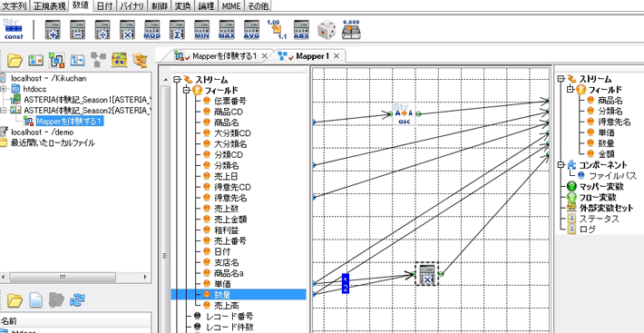The image size is (644, 333).
Task: Select ファイルパス under コンポーネント
Action: click(x=613, y=176)
